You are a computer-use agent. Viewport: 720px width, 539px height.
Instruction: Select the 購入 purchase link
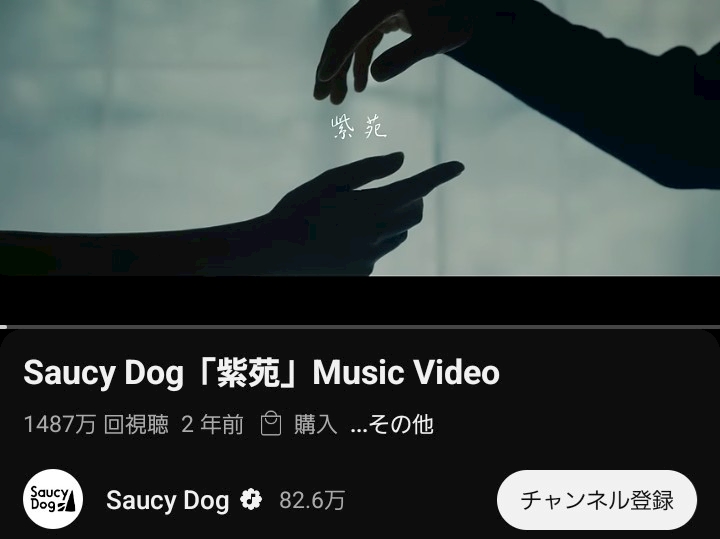pyautogui.click(x=316, y=424)
